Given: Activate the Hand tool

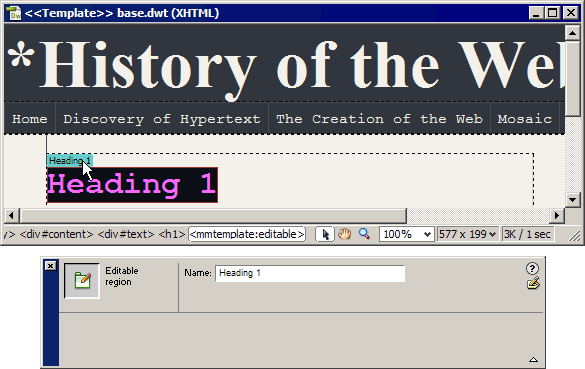Looking at the screenshot, I should tap(345, 234).
